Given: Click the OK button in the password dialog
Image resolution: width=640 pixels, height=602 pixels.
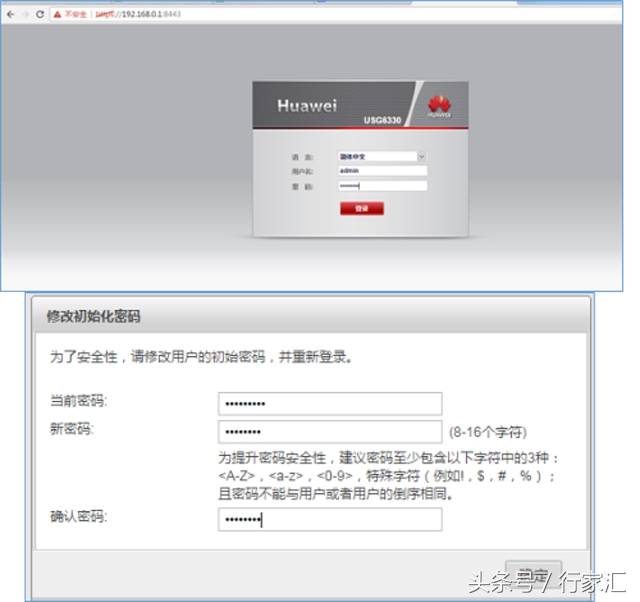Looking at the screenshot, I should click(x=533, y=574).
